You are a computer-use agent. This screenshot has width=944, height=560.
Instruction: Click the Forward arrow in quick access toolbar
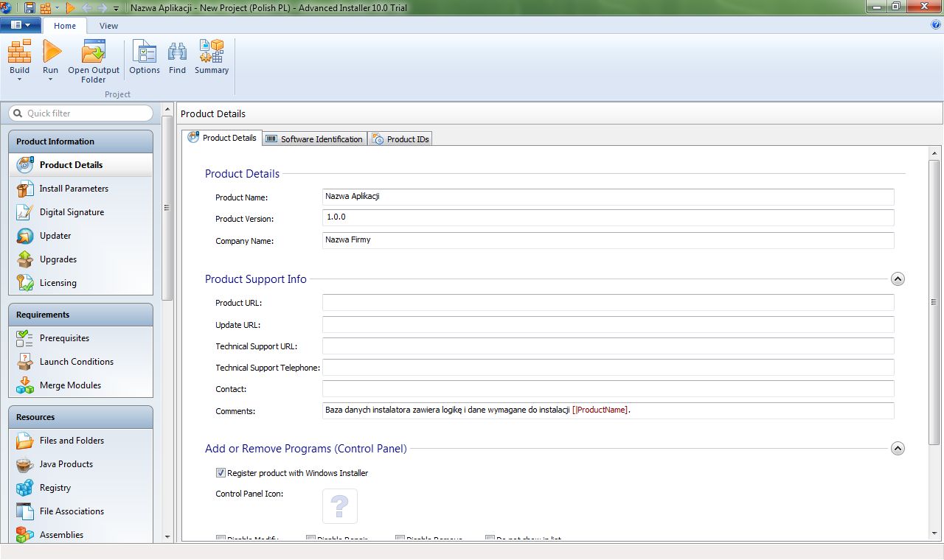click(x=101, y=7)
